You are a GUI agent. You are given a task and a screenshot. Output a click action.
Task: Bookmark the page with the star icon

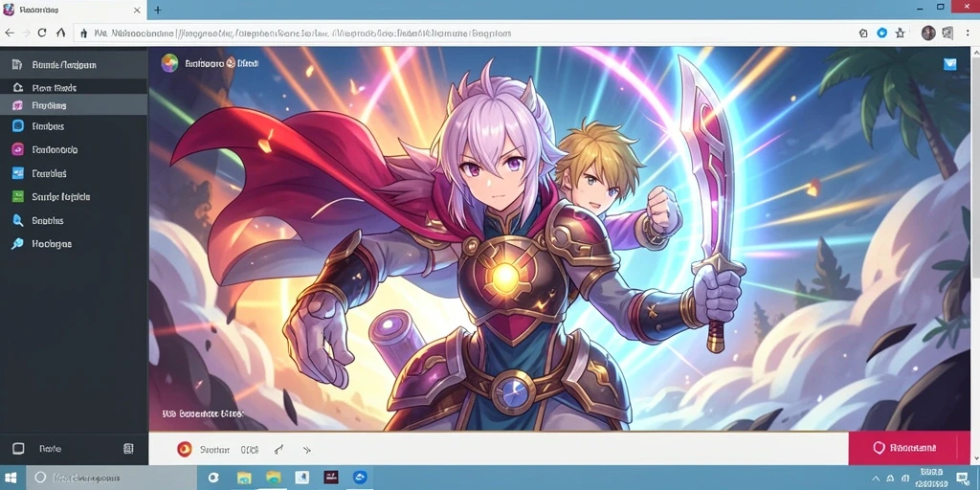point(900,33)
